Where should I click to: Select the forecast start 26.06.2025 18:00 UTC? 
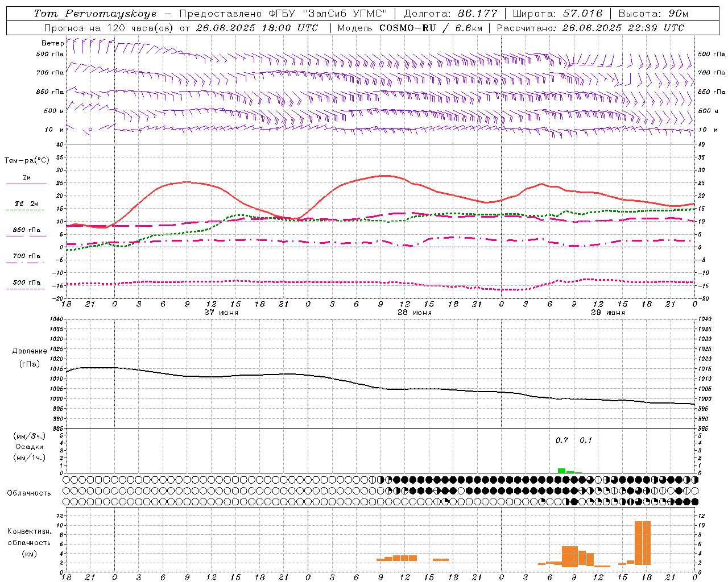[257, 28]
